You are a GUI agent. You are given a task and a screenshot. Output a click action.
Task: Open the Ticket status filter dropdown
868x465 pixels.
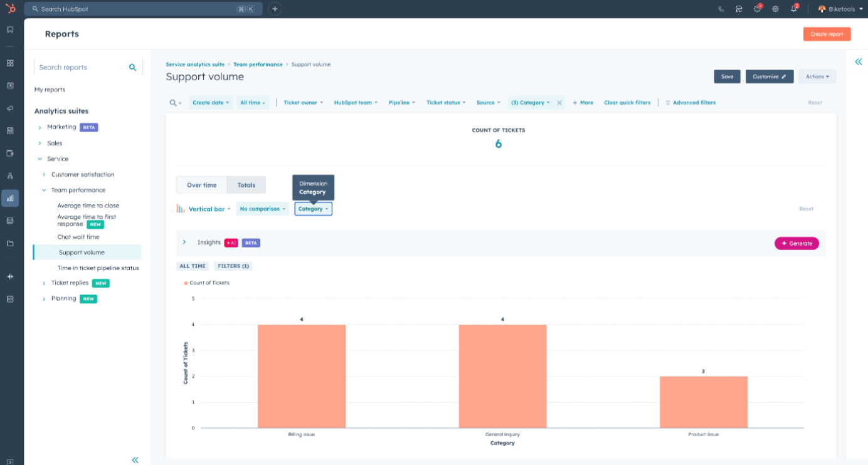click(x=446, y=103)
